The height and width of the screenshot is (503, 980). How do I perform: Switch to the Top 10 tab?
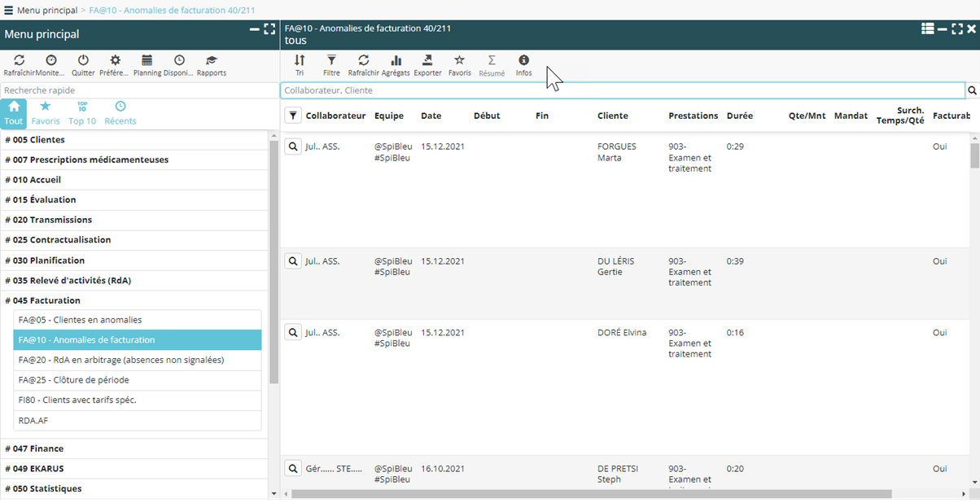point(82,113)
